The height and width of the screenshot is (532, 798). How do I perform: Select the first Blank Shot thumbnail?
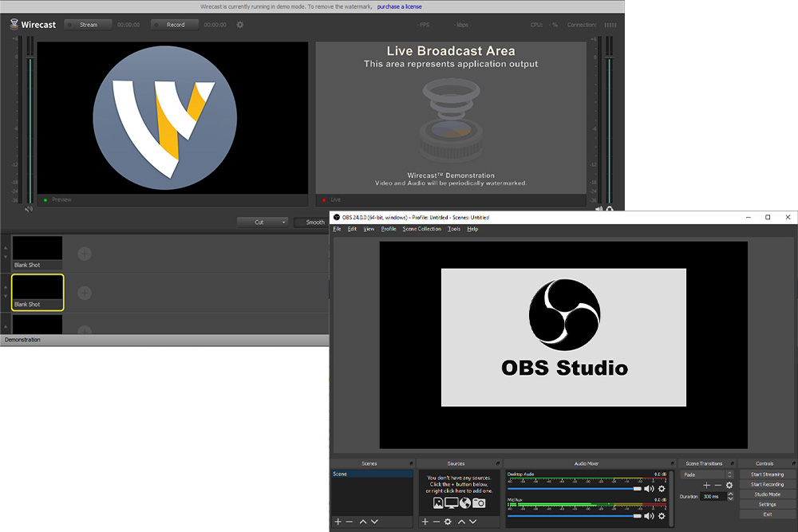click(x=38, y=253)
